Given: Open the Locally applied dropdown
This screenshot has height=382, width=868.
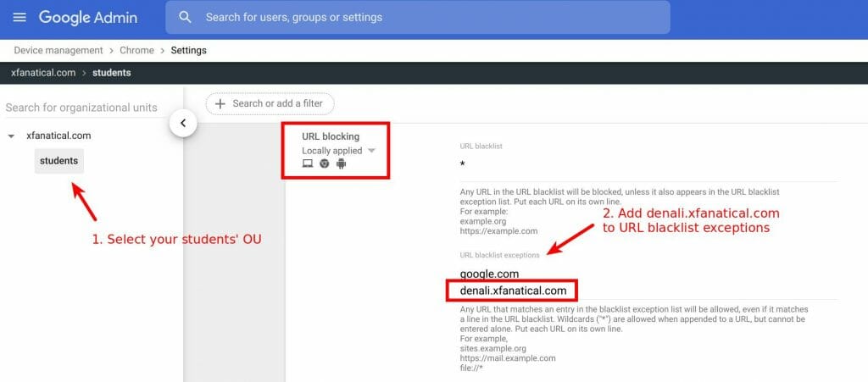Looking at the screenshot, I should click(x=339, y=151).
